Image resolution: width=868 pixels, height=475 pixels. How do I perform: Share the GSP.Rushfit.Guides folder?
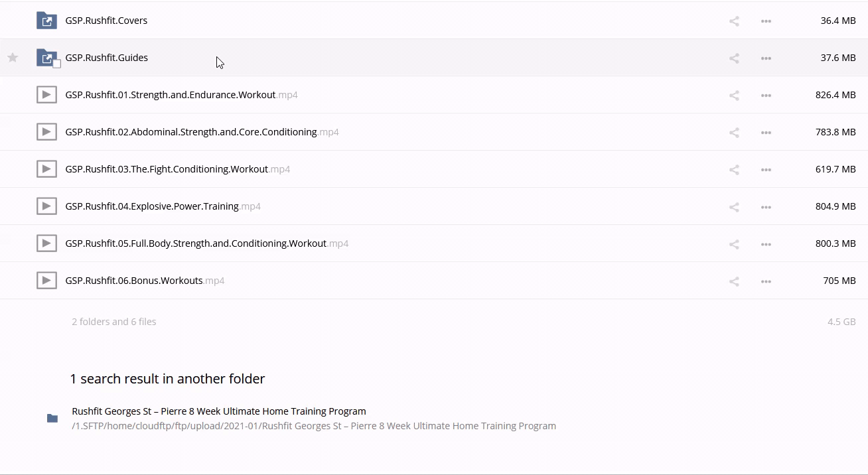point(734,58)
